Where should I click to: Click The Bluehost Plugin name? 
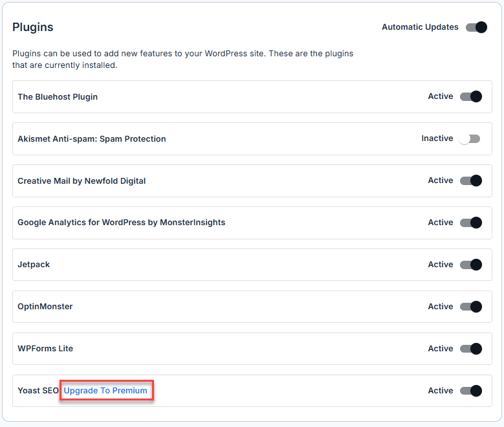[x=58, y=97]
